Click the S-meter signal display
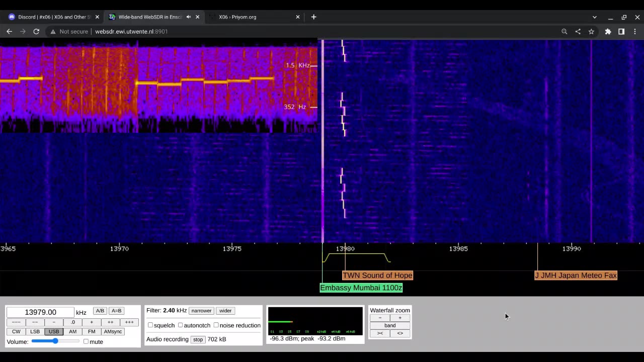 pyautogui.click(x=315, y=320)
